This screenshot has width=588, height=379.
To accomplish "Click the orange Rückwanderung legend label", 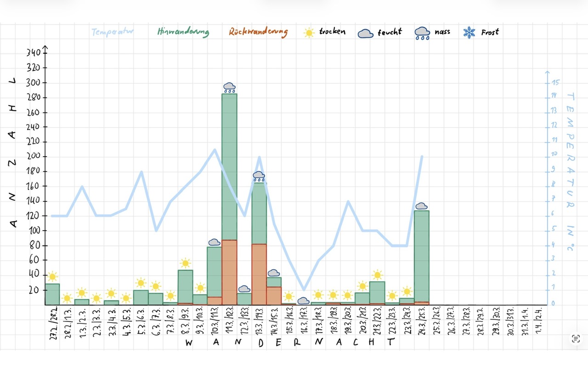I will coord(259,32).
